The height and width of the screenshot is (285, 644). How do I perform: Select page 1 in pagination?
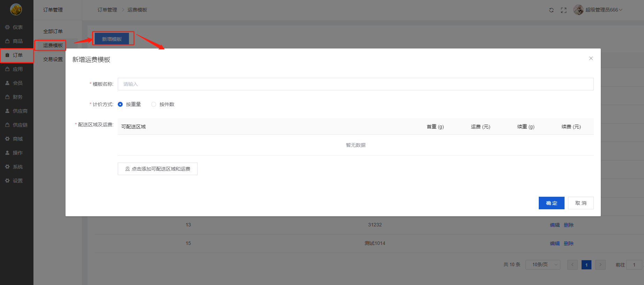(586, 265)
